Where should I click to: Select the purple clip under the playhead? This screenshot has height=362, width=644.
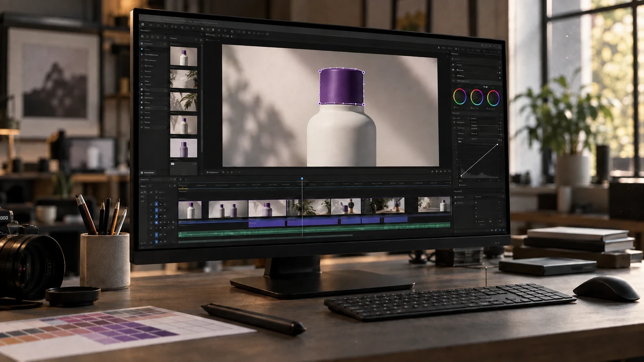(313, 222)
